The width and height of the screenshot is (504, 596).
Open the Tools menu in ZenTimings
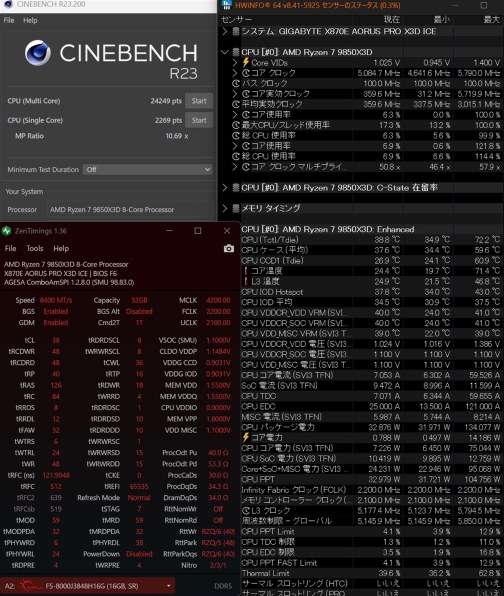pos(35,249)
